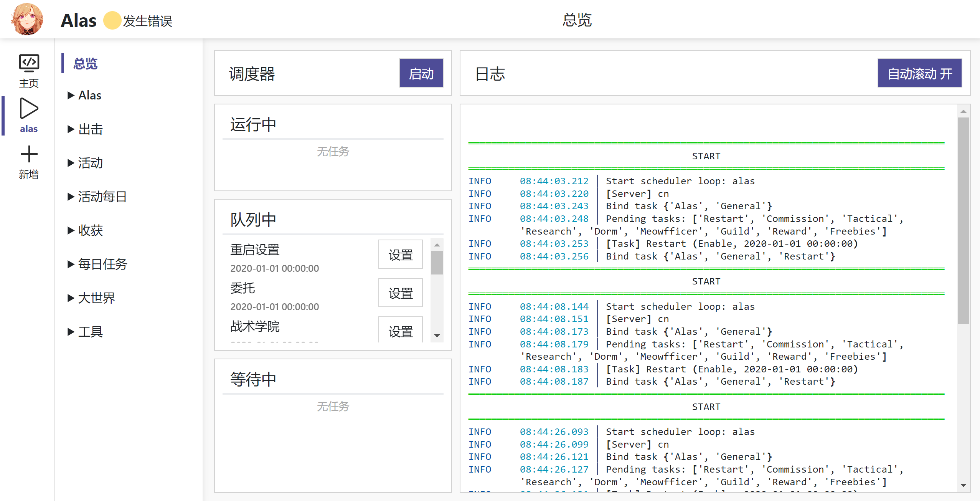The height and width of the screenshot is (501, 980).
Task: Click the Alas avatar image
Action: pyautogui.click(x=27, y=18)
